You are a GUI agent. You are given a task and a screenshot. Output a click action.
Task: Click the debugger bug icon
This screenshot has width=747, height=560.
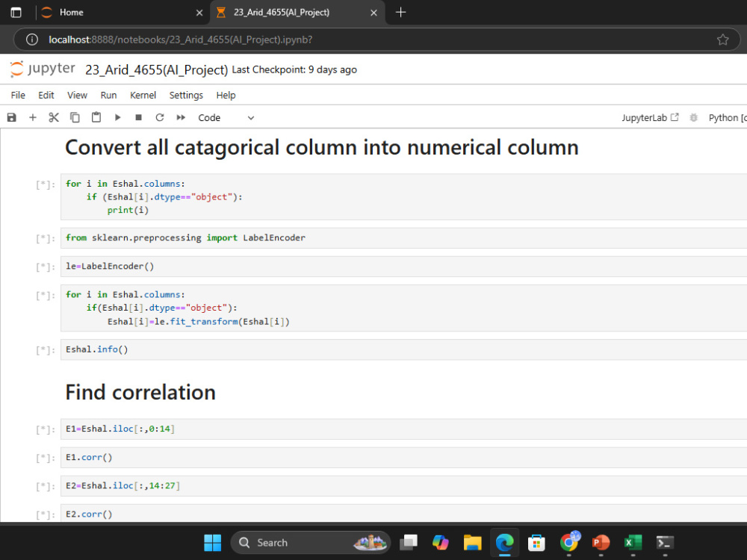(x=694, y=118)
